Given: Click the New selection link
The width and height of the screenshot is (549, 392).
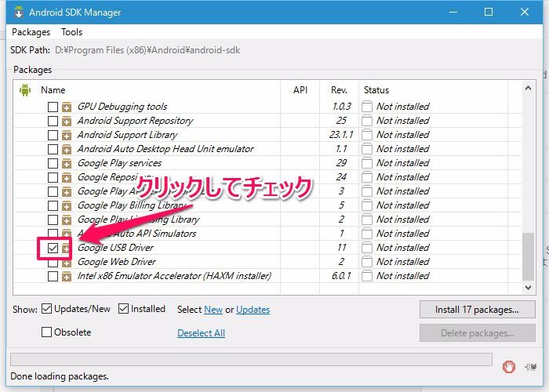Looking at the screenshot, I should click(213, 310).
